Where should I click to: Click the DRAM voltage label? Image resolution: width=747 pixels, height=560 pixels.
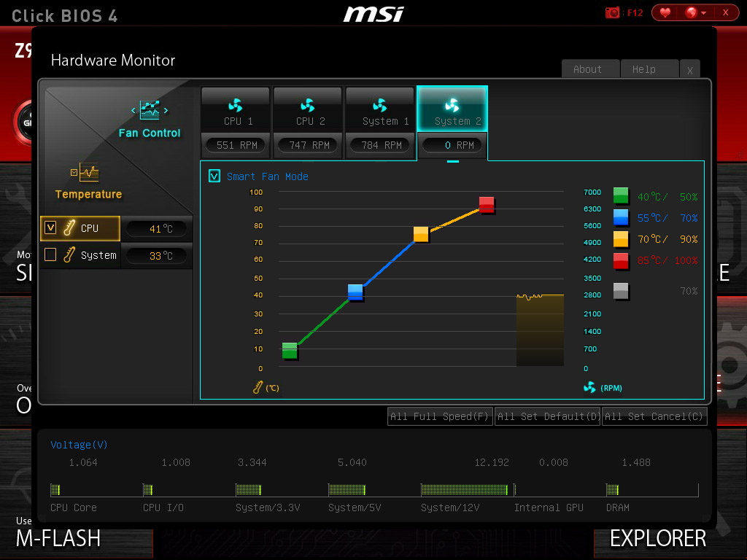pyautogui.click(x=617, y=507)
